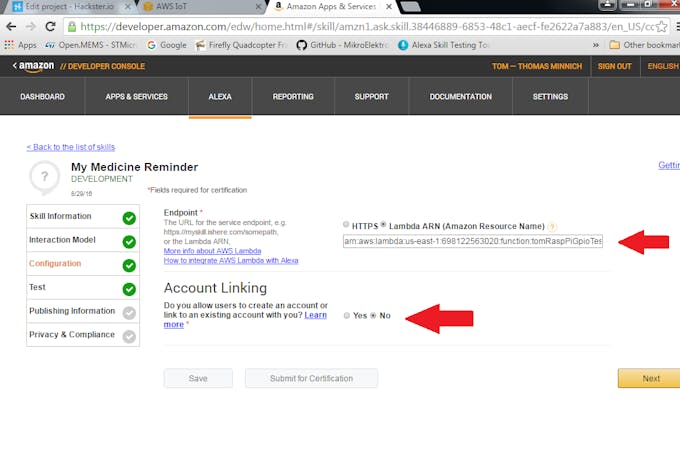Click the English language selector
The width and height of the screenshot is (680, 468).
click(x=663, y=66)
